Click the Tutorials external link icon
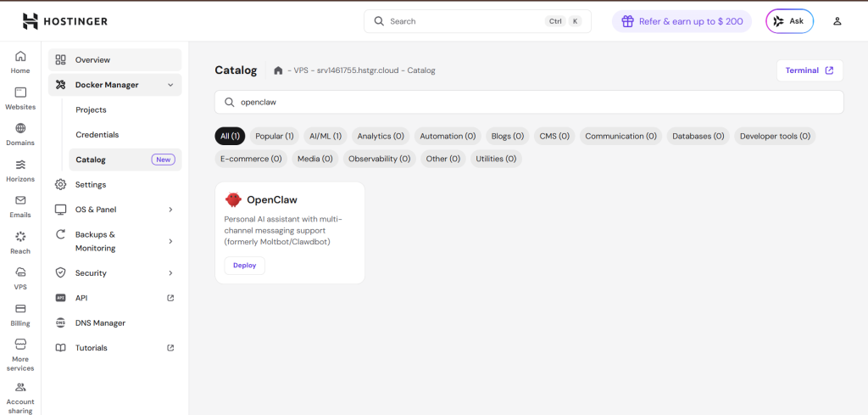This screenshot has width=868, height=415. click(x=170, y=348)
